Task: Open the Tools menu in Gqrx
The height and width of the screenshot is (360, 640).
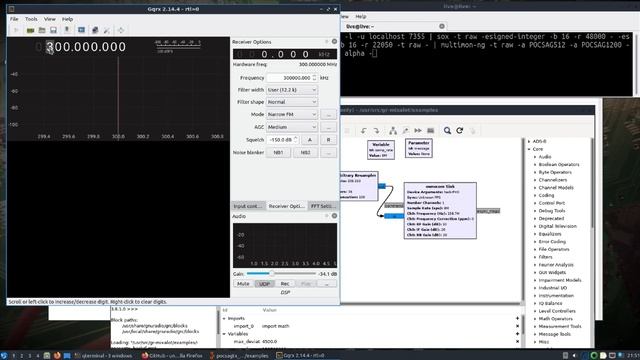Action: (31, 19)
